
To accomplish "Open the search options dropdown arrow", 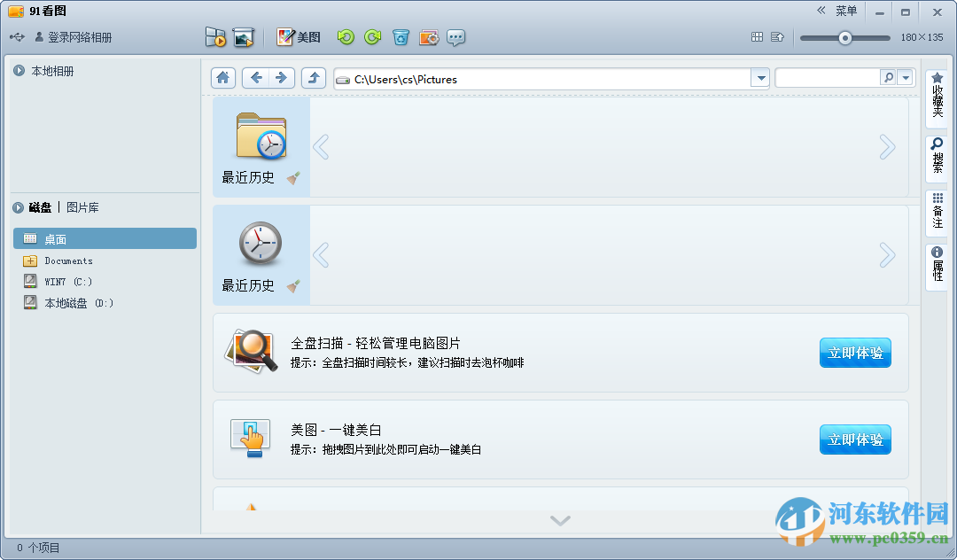I will 906,77.
